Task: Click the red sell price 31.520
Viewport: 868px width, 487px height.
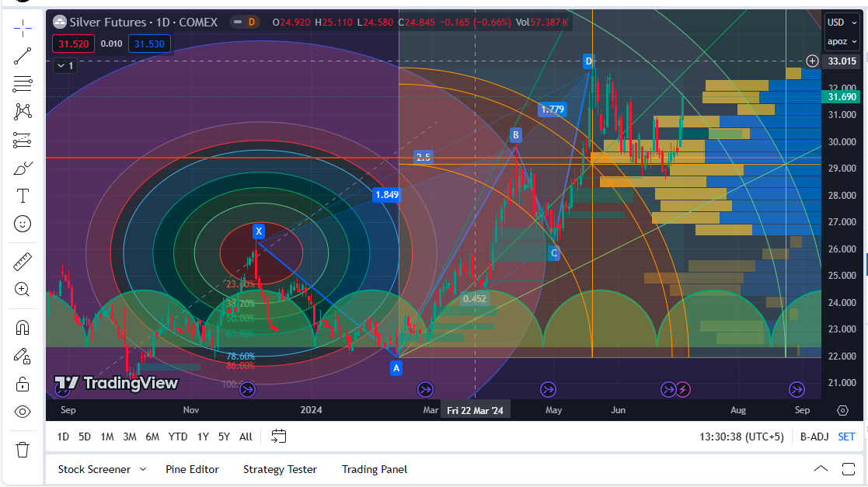Action: [x=74, y=43]
